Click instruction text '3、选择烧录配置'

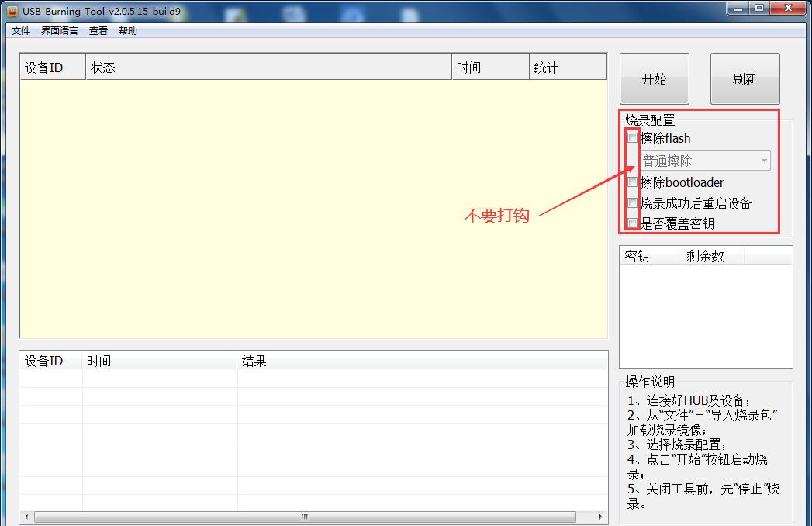click(677, 445)
